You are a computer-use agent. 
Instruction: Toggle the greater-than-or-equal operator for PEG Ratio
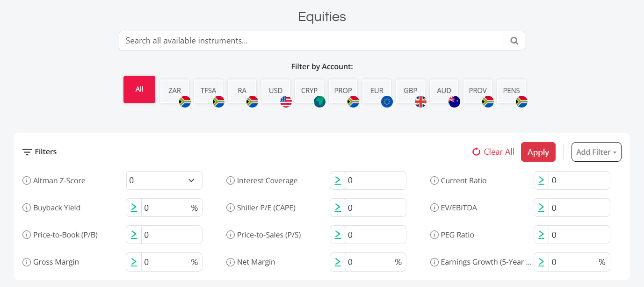coord(541,235)
